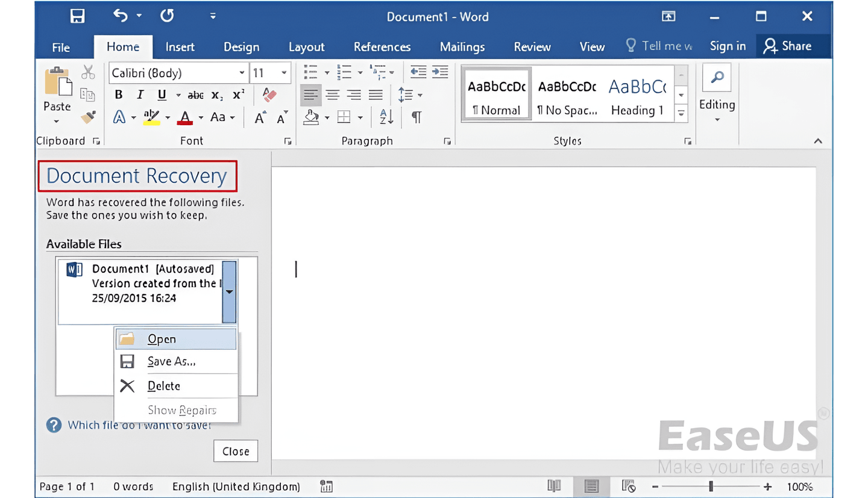Click Close button in Document Recovery pane
Viewport: 868px width, 498px height.
(236, 451)
